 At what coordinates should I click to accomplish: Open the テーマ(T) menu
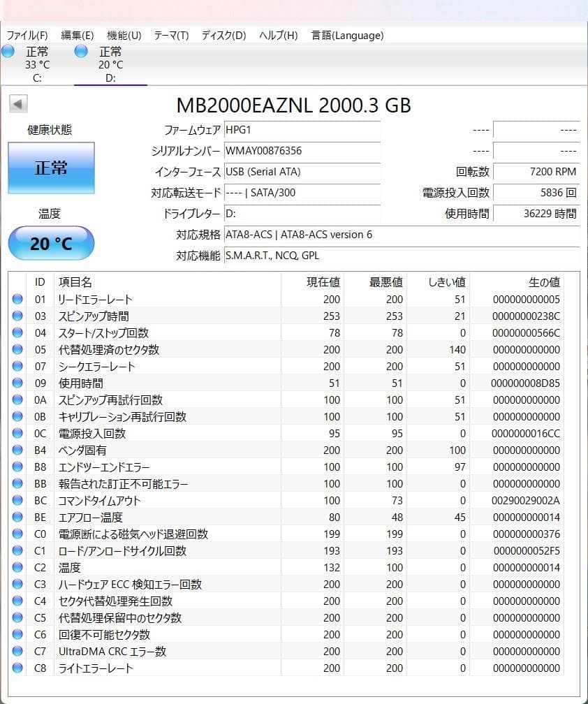[171, 36]
